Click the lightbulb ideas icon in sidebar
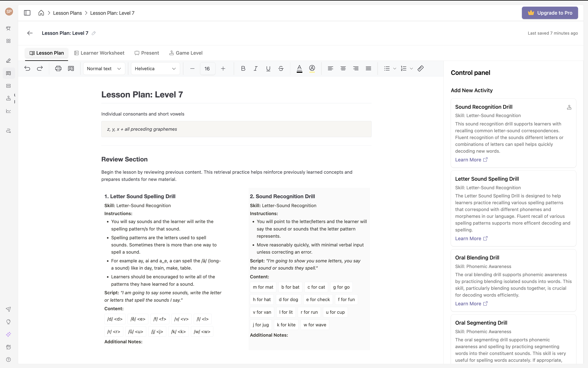 [9, 322]
